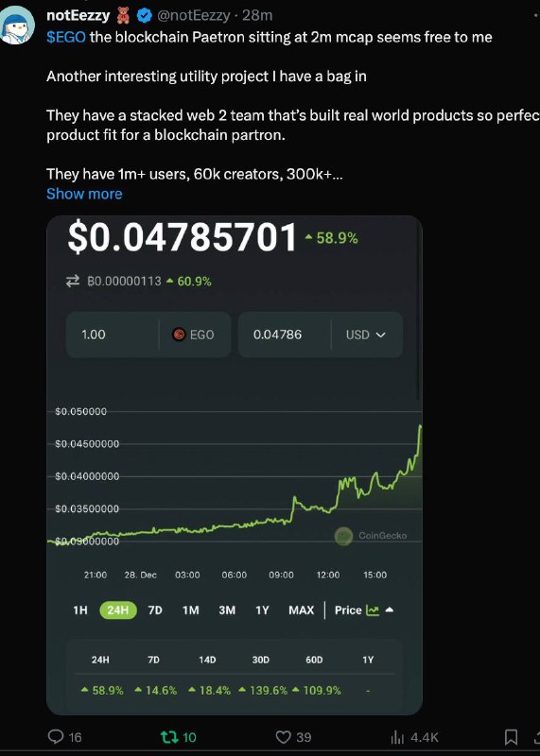The image size is (540, 756).
Task: Open the USD currency dropdown
Action: tap(366, 335)
